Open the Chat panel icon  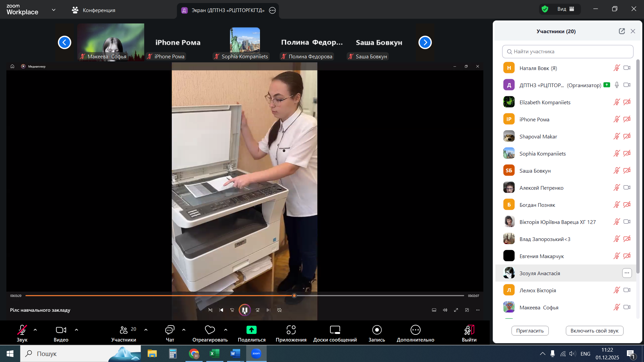(170, 330)
